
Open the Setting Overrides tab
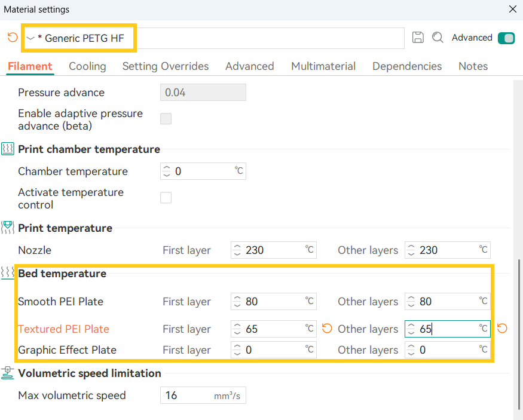click(x=166, y=66)
